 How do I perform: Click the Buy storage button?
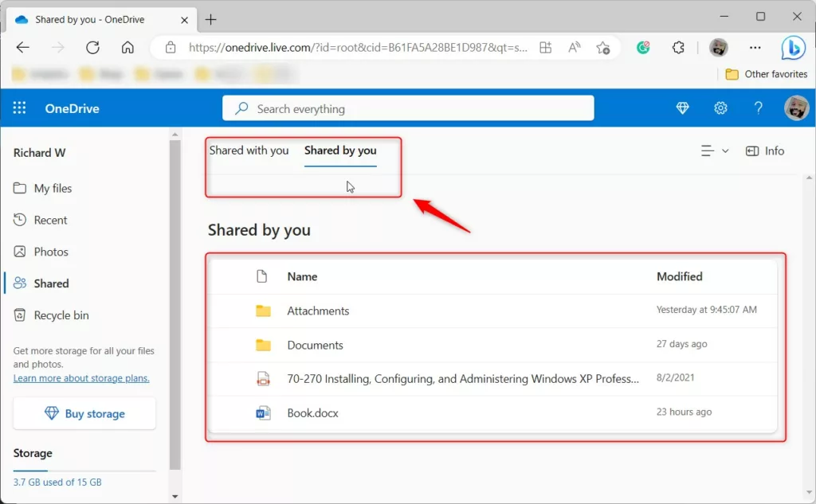84,413
